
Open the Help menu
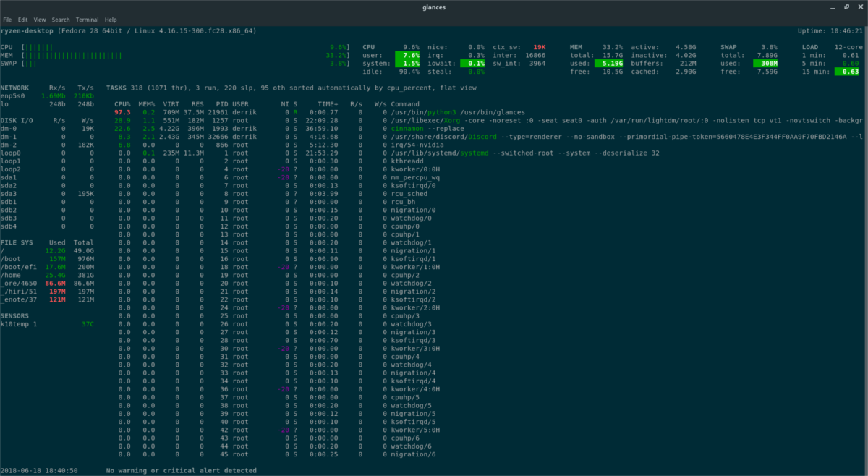tap(111, 20)
